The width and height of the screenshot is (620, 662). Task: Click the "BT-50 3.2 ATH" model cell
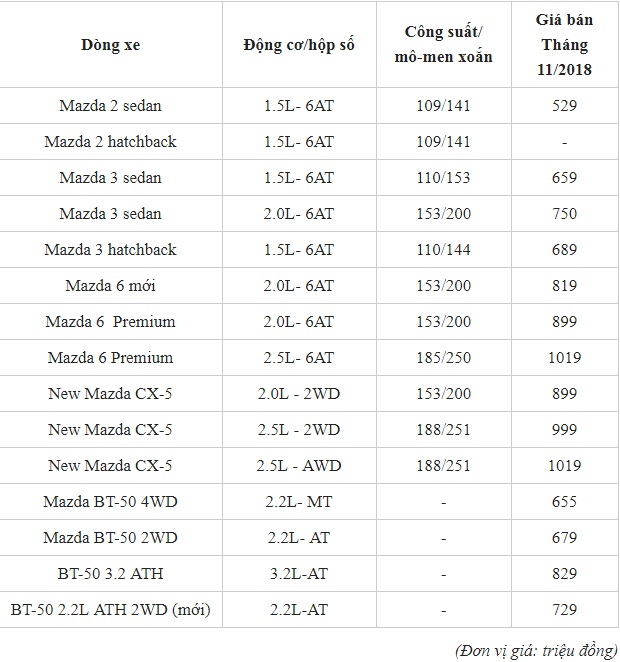(110, 573)
